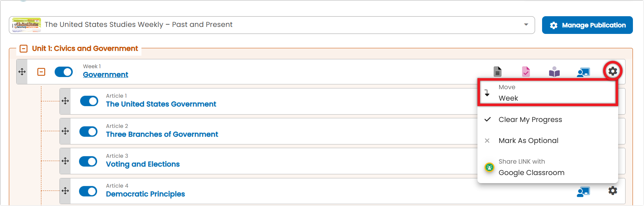Disable The United States Government article toggle
Screen dimensions: 644x206
89,101
